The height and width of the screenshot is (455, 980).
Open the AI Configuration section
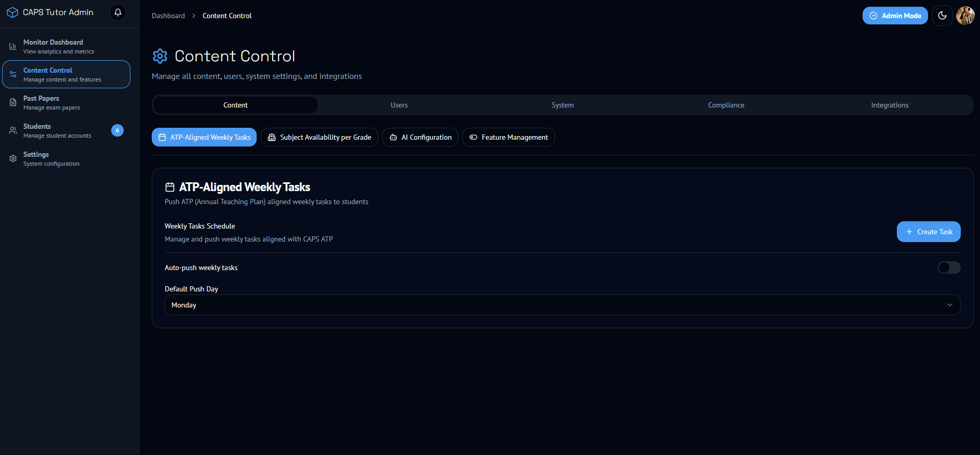pos(420,137)
